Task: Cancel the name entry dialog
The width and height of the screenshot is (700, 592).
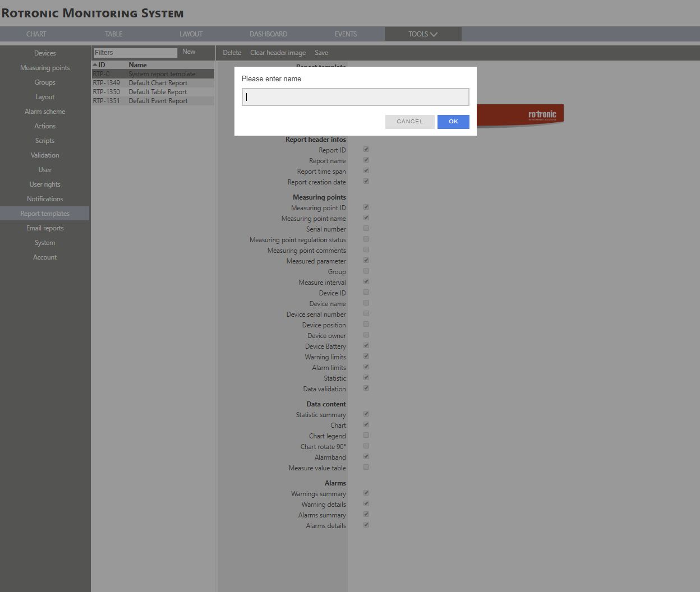Action: pyautogui.click(x=410, y=122)
